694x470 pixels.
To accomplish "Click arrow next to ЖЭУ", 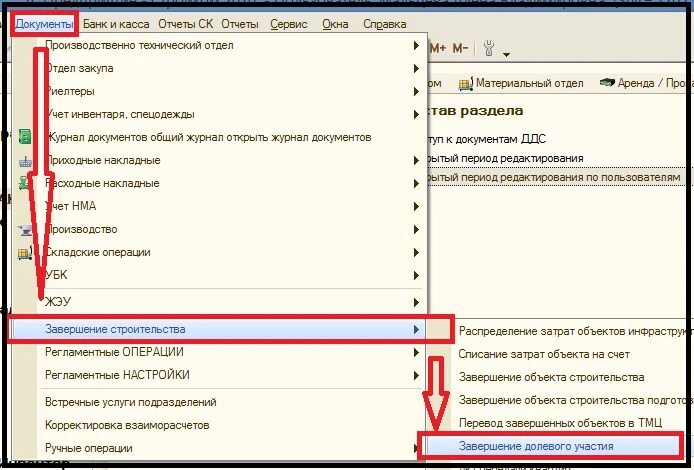I will [x=416, y=302].
